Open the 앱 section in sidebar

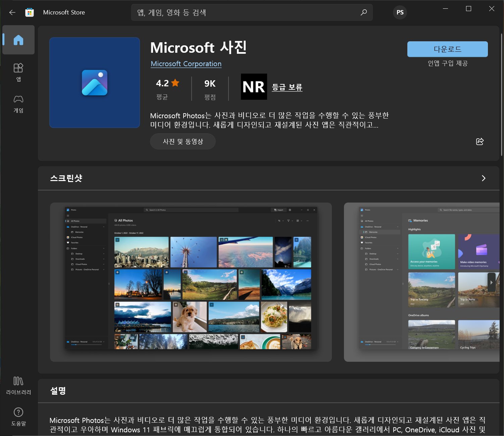18,72
